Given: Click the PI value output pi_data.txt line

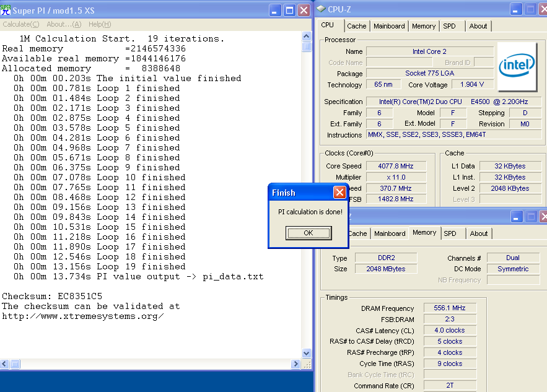Looking at the screenshot, I should click(x=139, y=277).
